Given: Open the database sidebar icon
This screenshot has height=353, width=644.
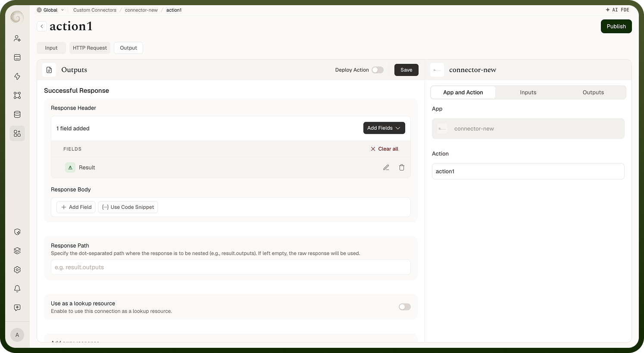Looking at the screenshot, I should pyautogui.click(x=17, y=114).
